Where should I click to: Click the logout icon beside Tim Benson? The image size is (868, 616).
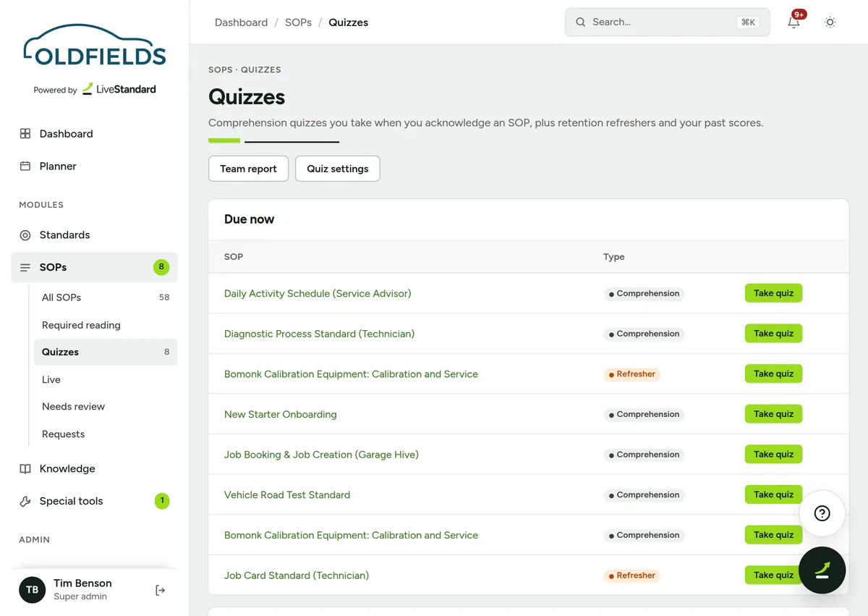coord(161,591)
